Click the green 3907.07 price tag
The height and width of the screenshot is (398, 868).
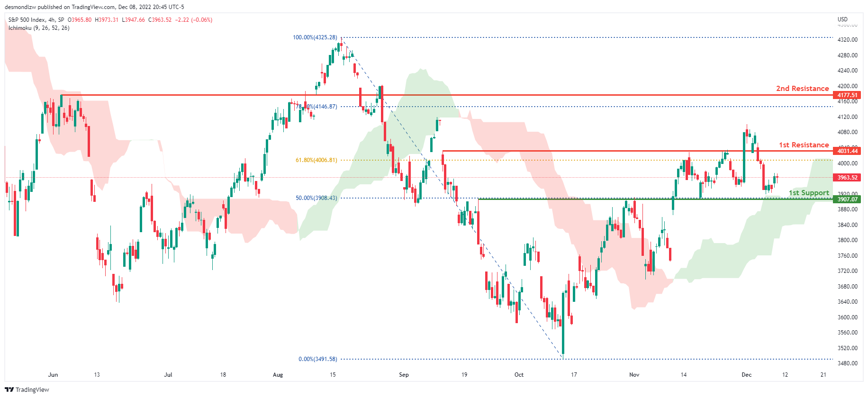click(847, 199)
